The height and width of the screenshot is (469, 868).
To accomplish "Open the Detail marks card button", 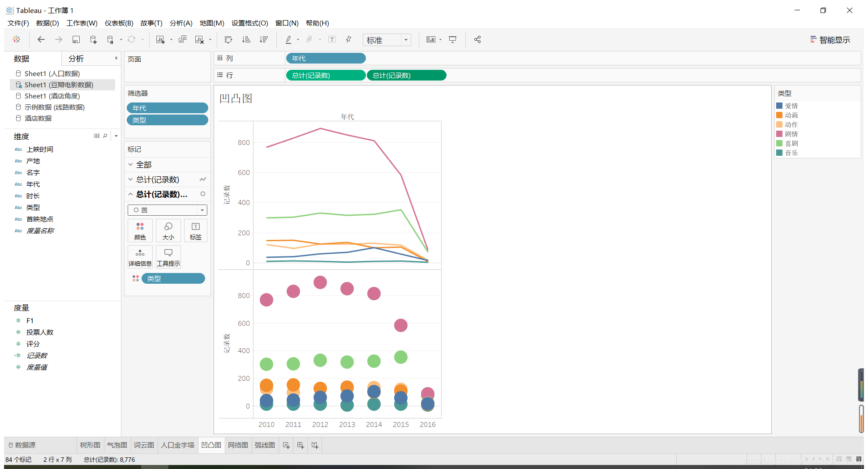I will 140,257.
